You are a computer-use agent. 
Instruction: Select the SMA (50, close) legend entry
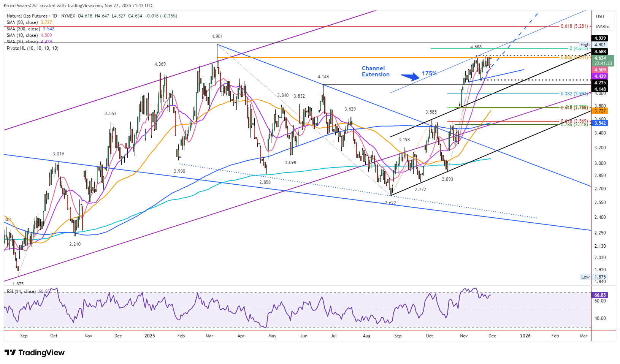click(23, 22)
